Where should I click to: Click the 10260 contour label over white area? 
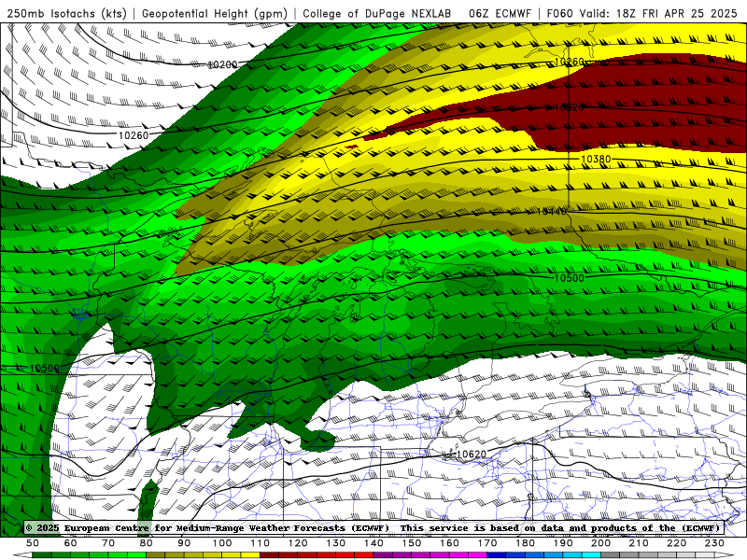(x=134, y=135)
